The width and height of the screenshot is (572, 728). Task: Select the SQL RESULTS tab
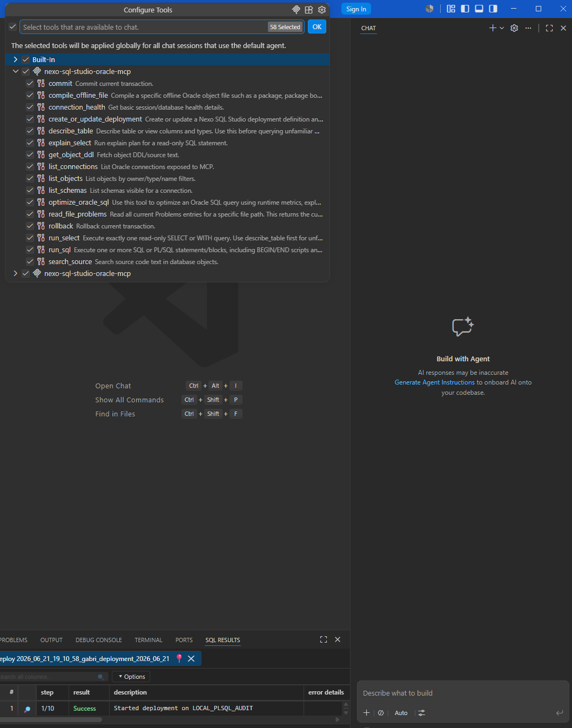pyautogui.click(x=223, y=640)
